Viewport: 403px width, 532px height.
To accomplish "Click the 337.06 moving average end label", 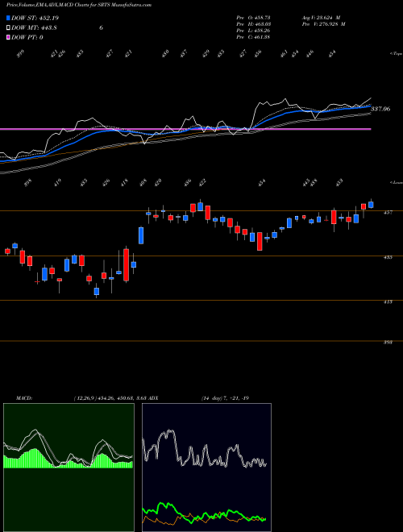I will 380,109.
